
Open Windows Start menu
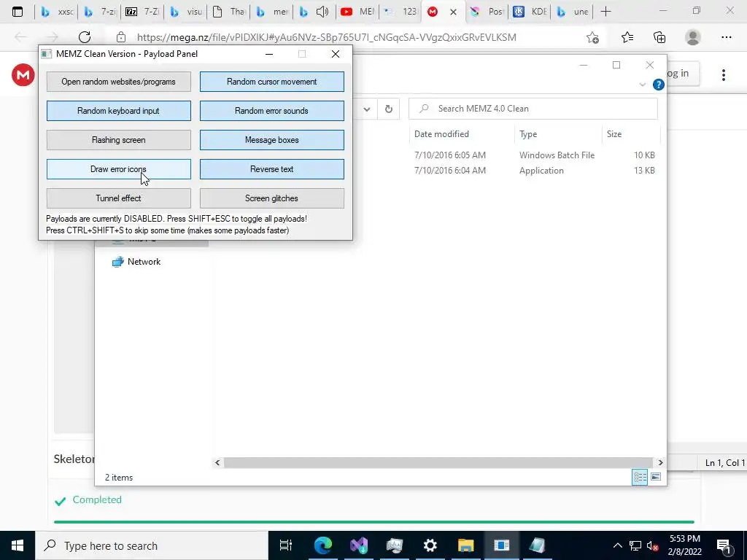tap(18, 545)
